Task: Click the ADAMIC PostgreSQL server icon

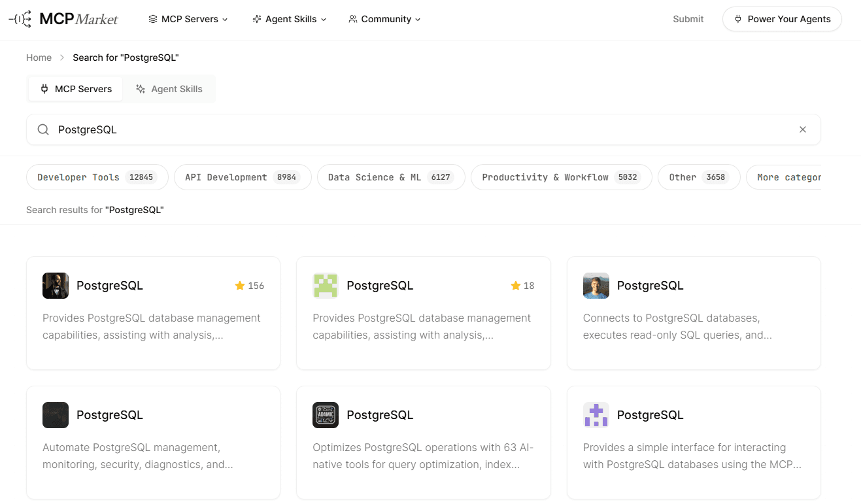Action: (x=325, y=414)
